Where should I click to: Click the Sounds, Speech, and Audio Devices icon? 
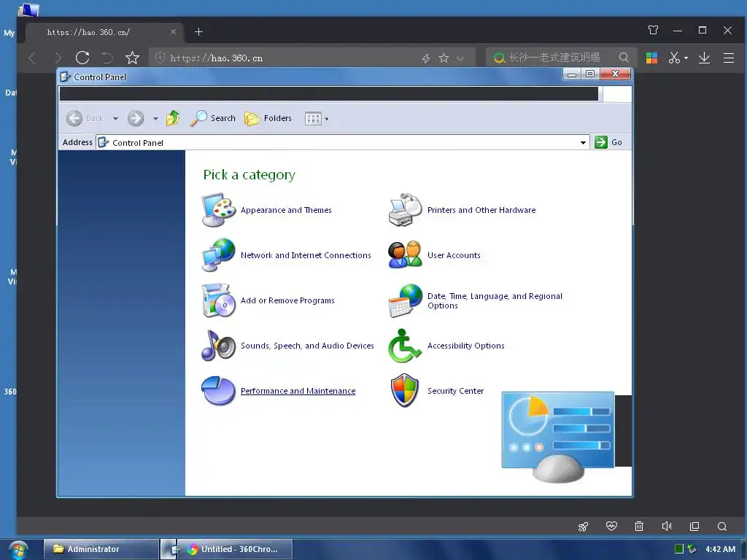coord(219,346)
